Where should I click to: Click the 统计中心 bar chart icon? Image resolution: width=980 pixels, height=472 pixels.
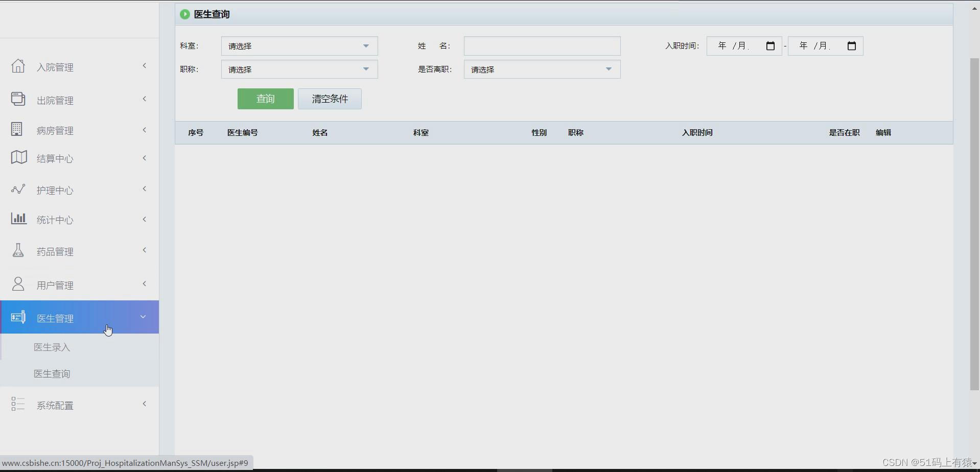point(18,219)
